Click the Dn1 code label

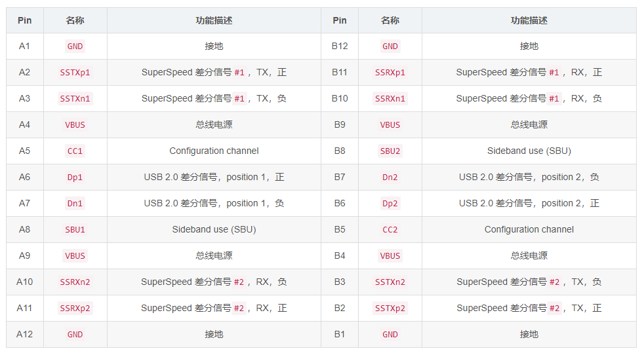tap(75, 204)
